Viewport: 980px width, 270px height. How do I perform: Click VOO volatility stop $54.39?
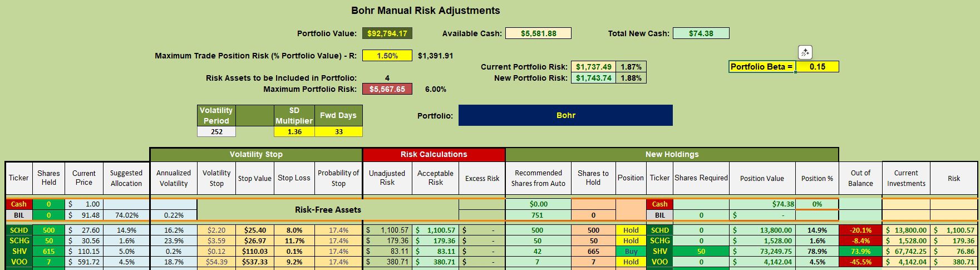point(216,262)
